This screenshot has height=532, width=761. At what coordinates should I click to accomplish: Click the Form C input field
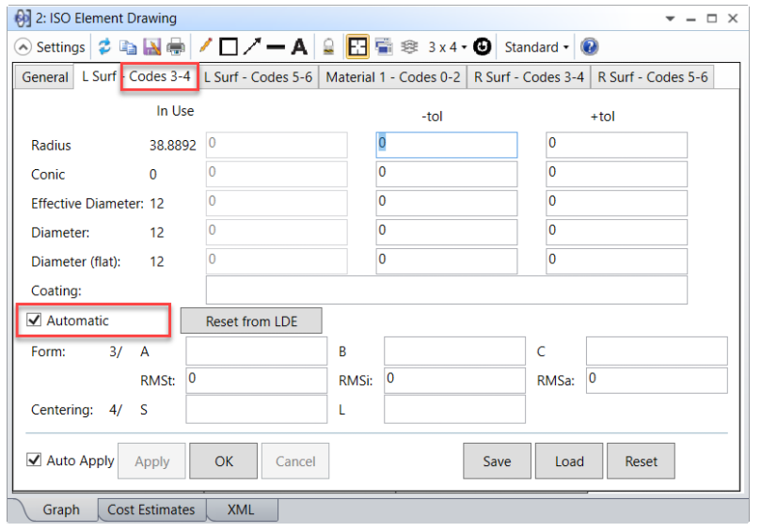click(657, 352)
